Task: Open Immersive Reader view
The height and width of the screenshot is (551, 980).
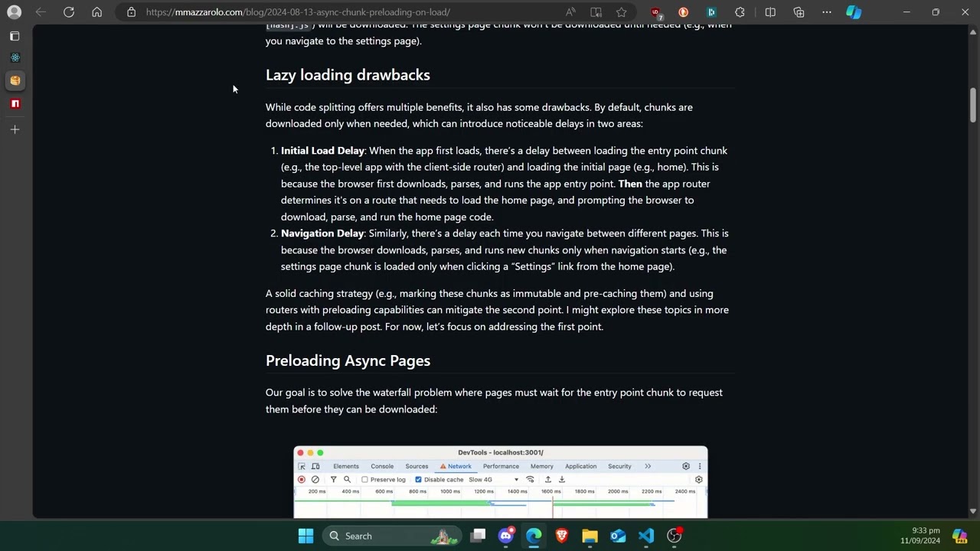Action: [x=596, y=12]
